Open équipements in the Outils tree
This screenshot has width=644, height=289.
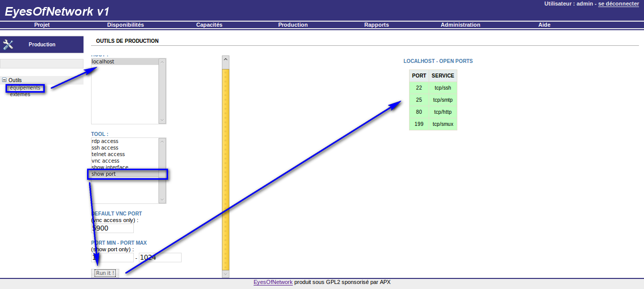click(25, 88)
